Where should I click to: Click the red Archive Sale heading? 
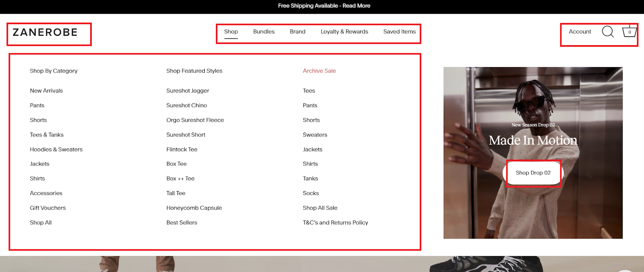[x=319, y=71]
